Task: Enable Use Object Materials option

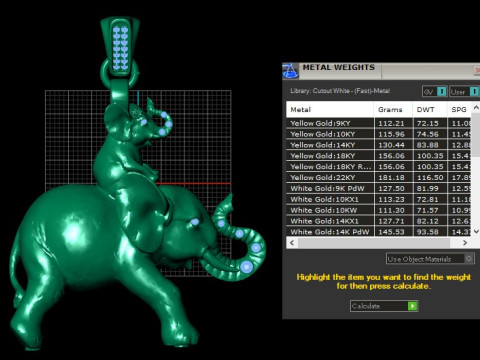Action: pos(430,259)
